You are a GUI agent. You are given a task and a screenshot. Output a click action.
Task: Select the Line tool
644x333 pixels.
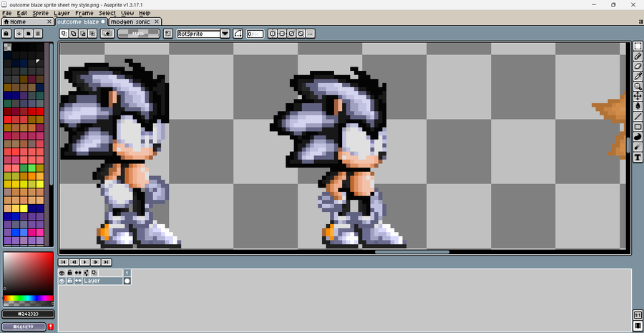pos(638,116)
